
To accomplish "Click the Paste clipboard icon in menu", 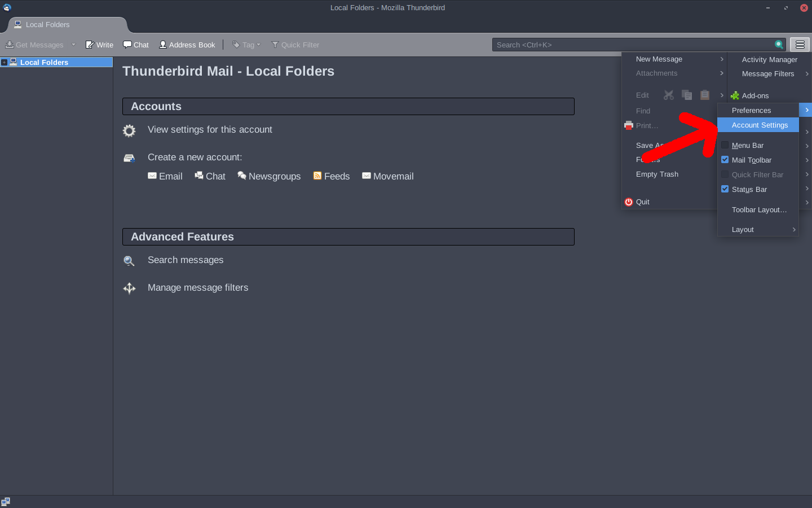I will tap(705, 95).
